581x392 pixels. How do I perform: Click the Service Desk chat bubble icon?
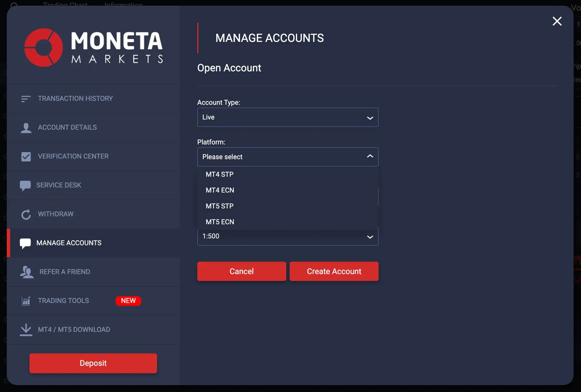(x=25, y=185)
